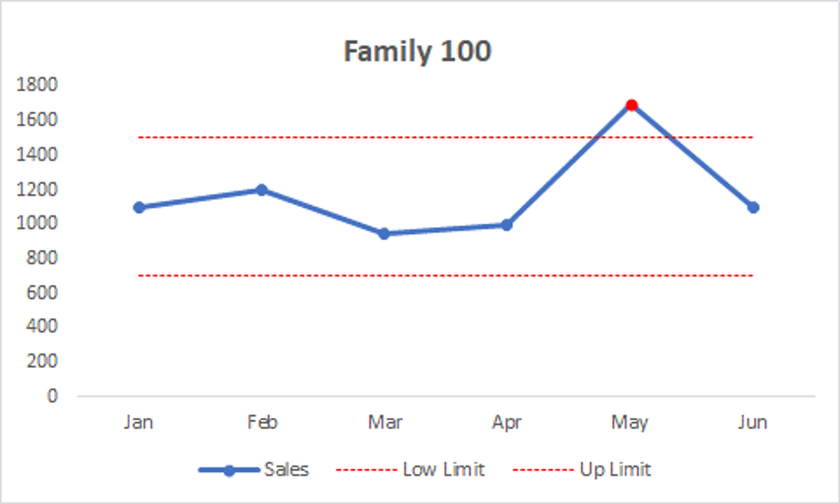Click the Apr data point marker
840x504 pixels.
point(507,225)
